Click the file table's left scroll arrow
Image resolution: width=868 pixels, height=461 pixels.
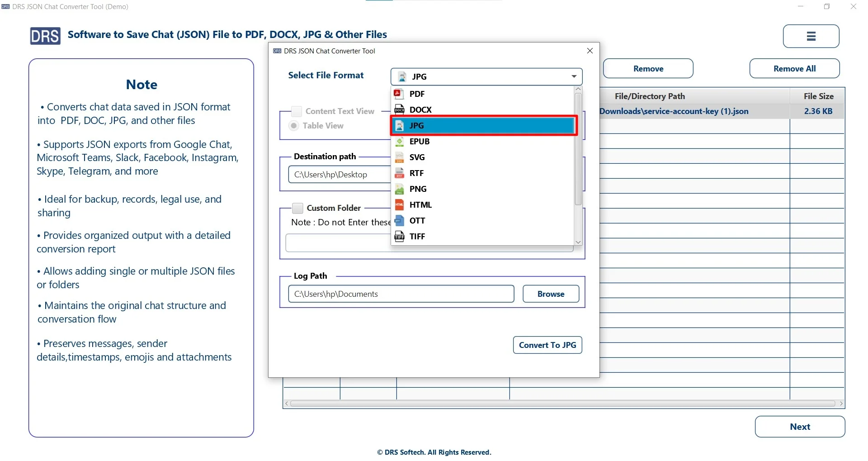pos(287,404)
